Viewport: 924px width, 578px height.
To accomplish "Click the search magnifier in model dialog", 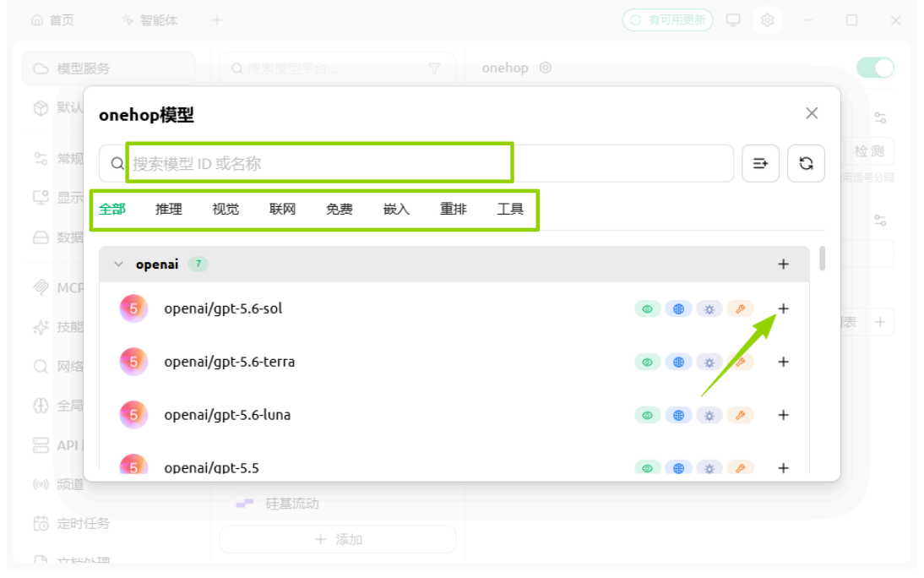I will point(117,163).
